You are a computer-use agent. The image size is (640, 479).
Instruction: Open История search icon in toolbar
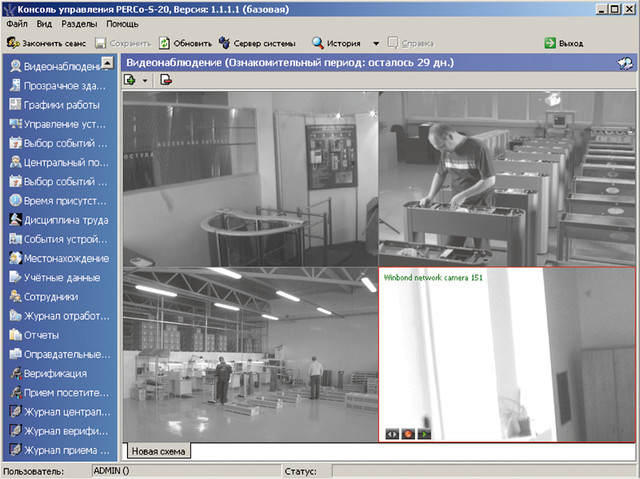(318, 44)
